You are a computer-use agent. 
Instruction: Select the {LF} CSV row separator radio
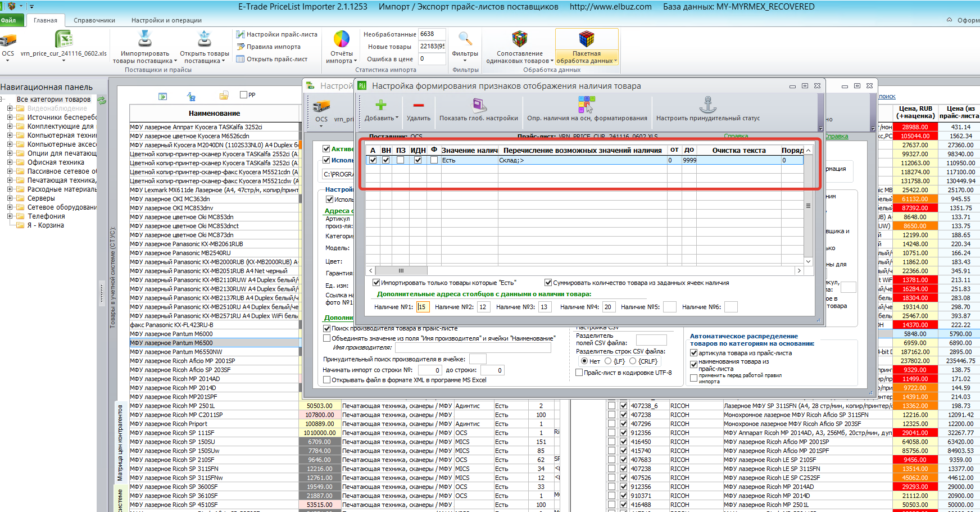pos(607,361)
